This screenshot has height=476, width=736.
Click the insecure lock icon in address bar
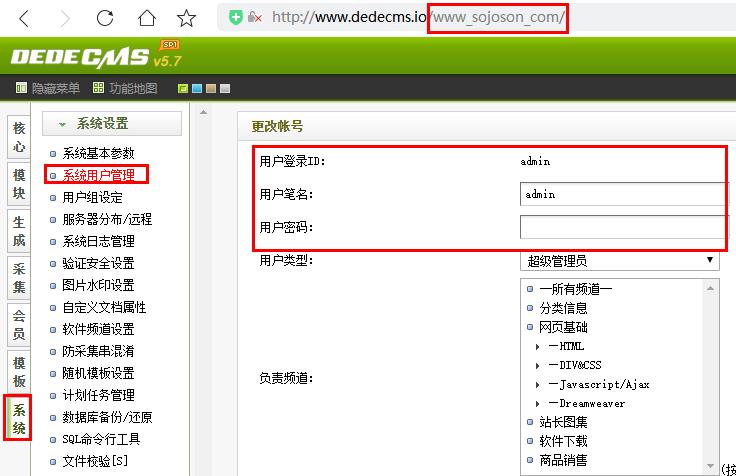point(254,18)
